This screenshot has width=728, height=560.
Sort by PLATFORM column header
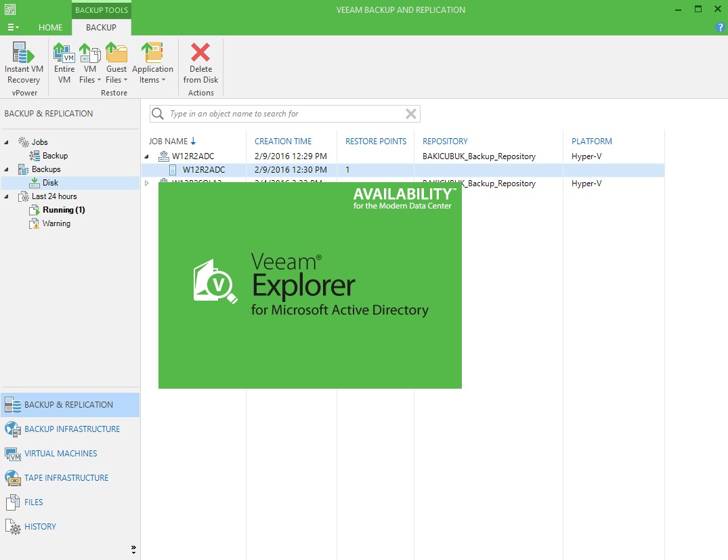591,141
